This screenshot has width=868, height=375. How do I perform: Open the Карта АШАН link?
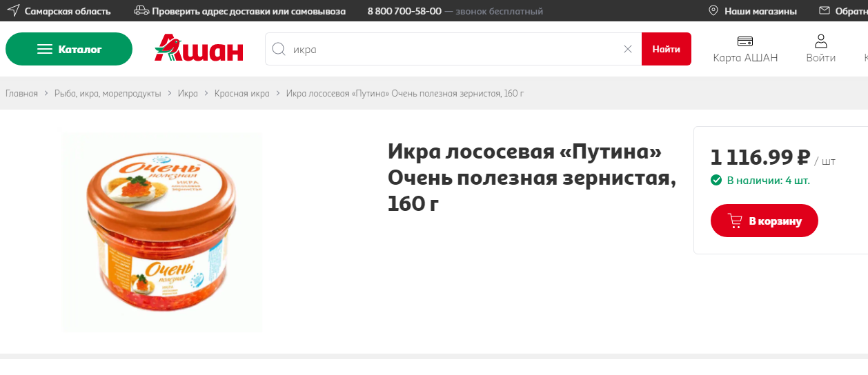click(745, 58)
